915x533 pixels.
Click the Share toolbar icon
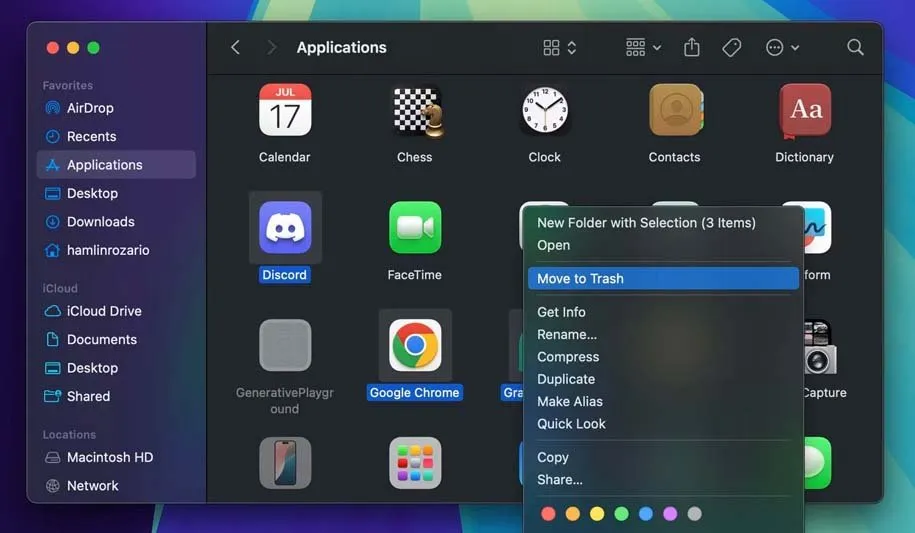click(x=691, y=47)
